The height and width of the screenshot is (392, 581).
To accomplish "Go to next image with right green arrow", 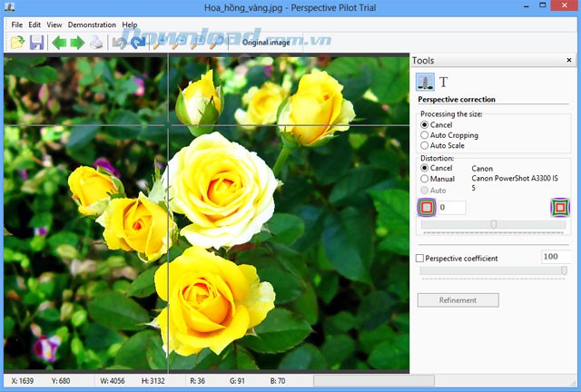I will 77,42.
